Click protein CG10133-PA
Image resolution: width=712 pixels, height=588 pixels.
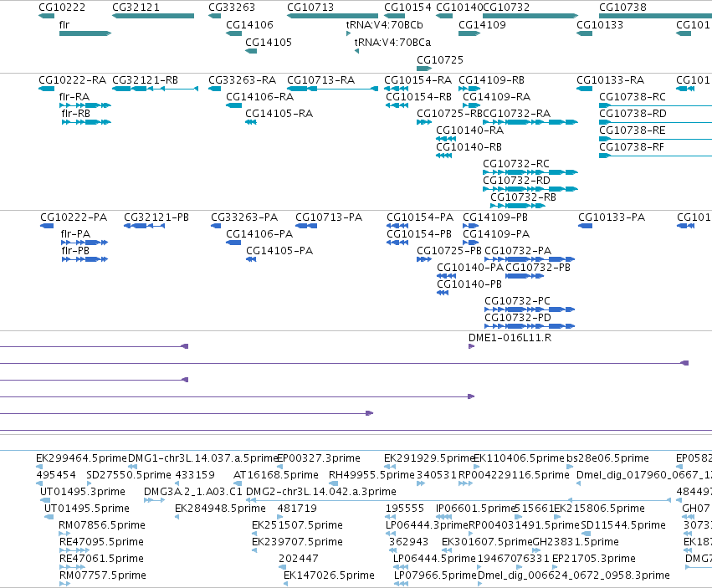[612, 217]
